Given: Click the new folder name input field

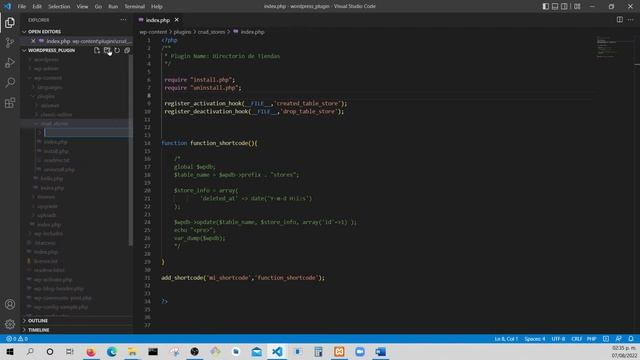Looking at the screenshot, I should click(88, 133).
